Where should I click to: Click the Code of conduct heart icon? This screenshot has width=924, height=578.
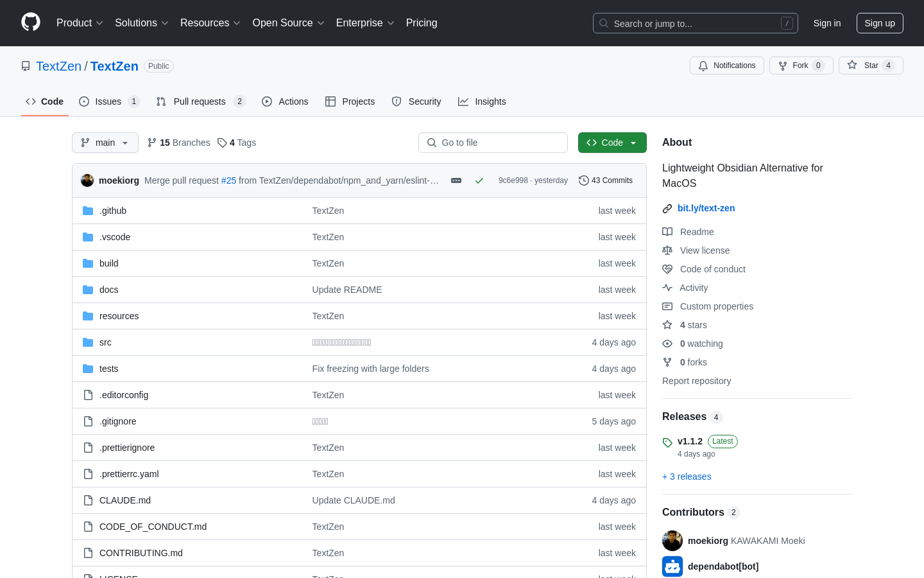(x=667, y=269)
